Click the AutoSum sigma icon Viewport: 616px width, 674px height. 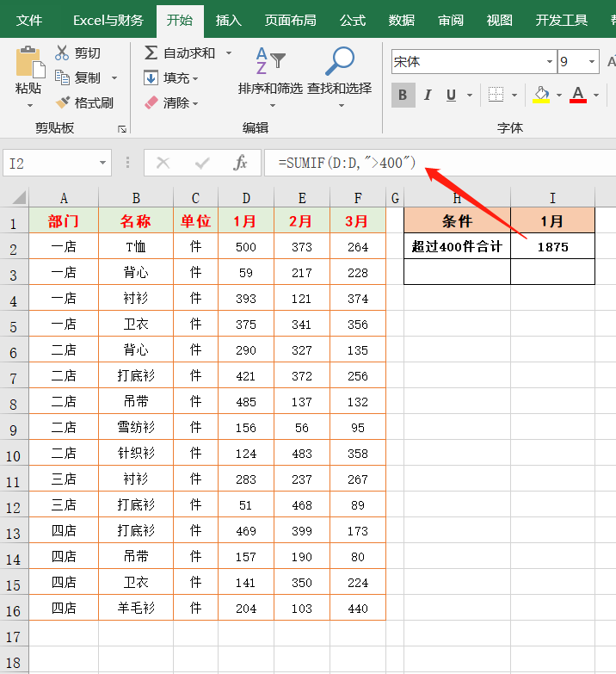[151, 53]
